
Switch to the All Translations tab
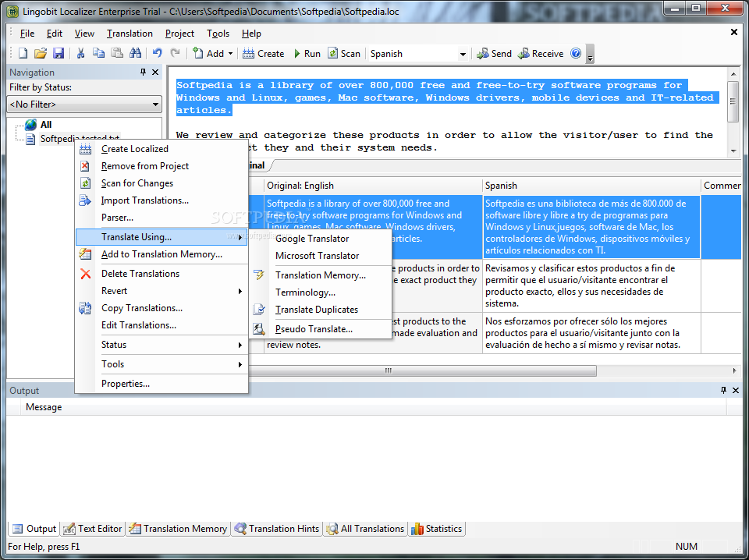point(365,529)
